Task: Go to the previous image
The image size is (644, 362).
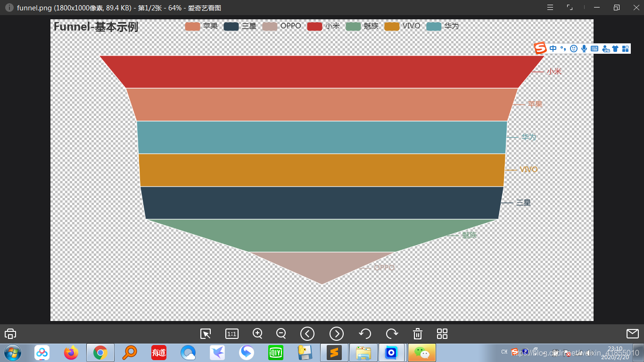Action: point(307,334)
